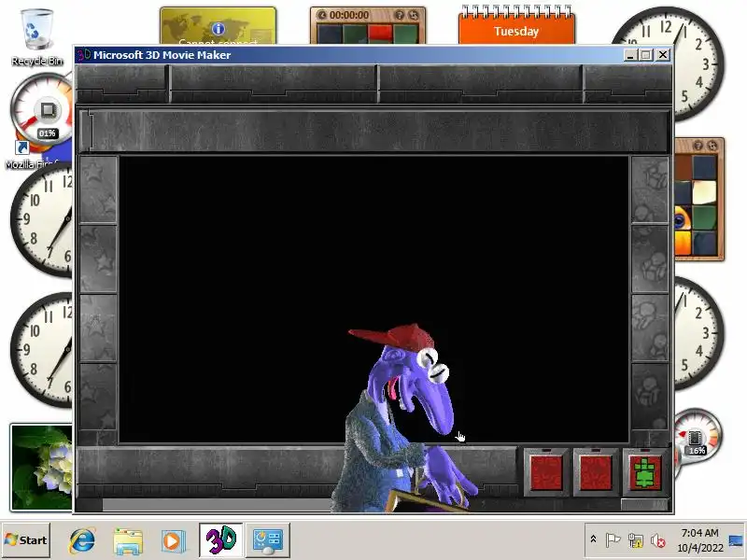Image resolution: width=747 pixels, height=560 pixels.
Task: Click the Microsoft 3D Movie Maker title text
Action: [162, 55]
